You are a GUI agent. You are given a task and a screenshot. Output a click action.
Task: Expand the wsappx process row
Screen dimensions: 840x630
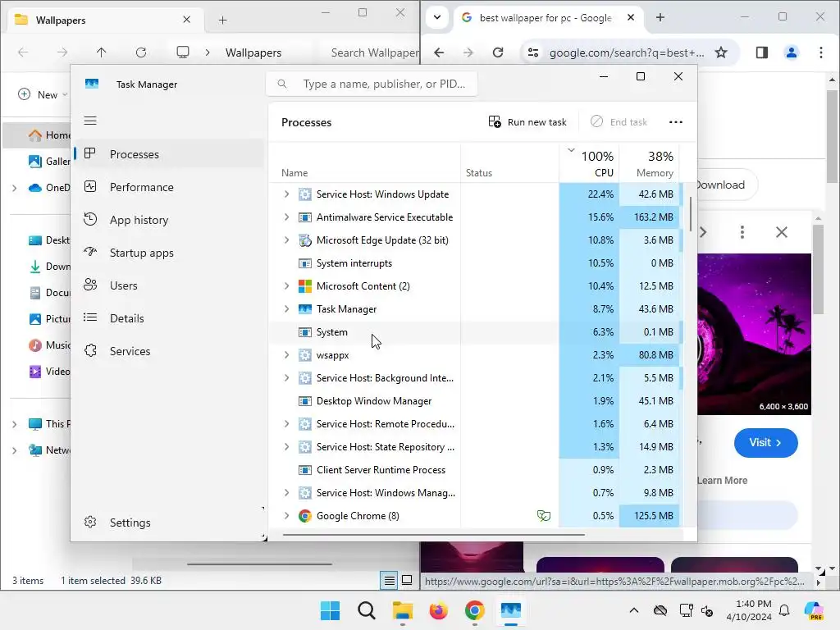click(286, 355)
